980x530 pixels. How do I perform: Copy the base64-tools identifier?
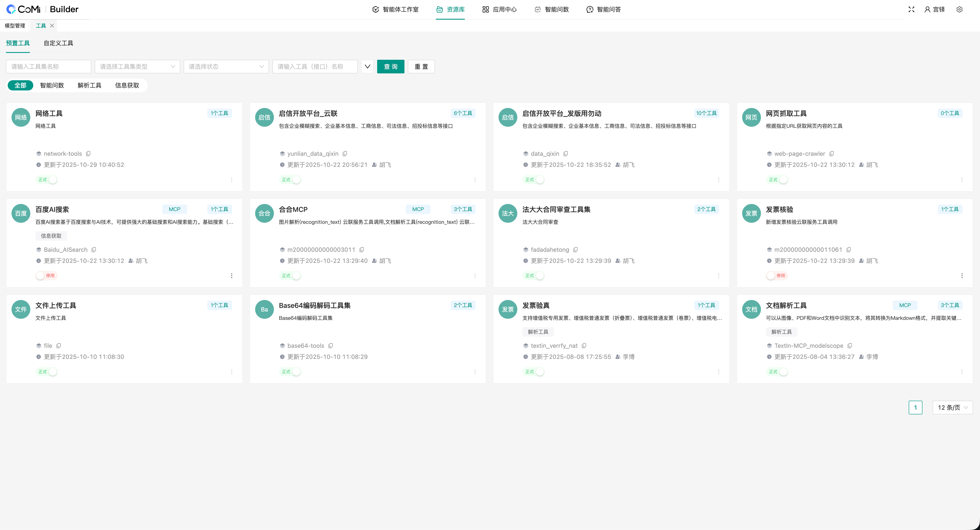pyautogui.click(x=331, y=345)
